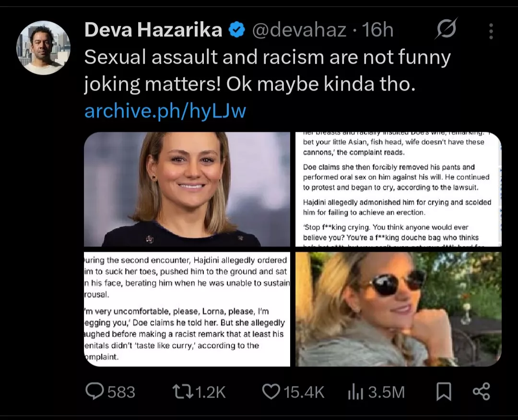Click the 15.4K likes count
The image size is (518, 420).
click(304, 392)
